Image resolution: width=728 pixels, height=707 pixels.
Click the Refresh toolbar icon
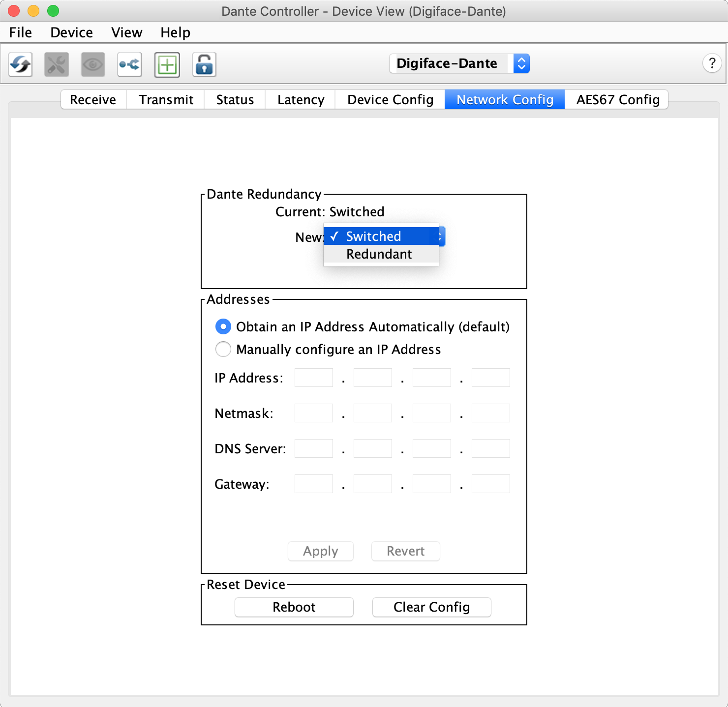(20, 64)
